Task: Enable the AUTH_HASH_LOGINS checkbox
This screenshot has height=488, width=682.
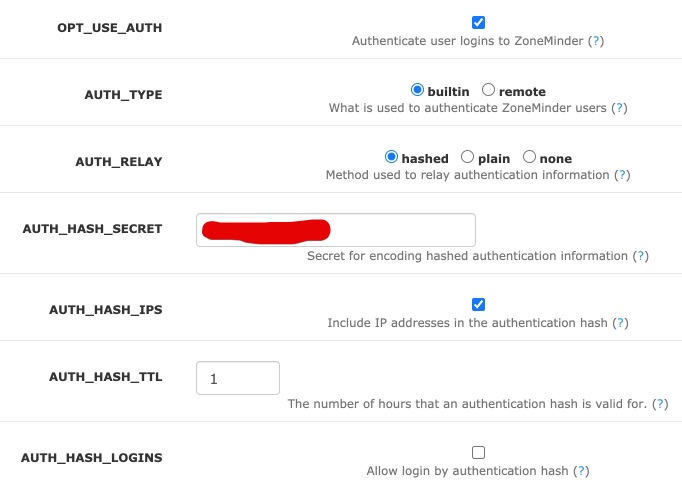Action: (478, 452)
